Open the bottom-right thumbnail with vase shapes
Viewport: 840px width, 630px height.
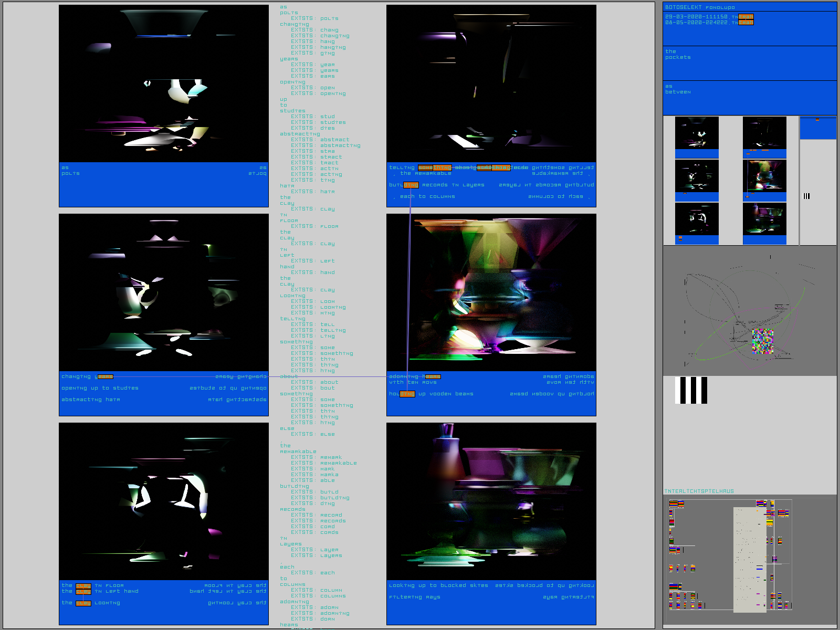point(764,219)
